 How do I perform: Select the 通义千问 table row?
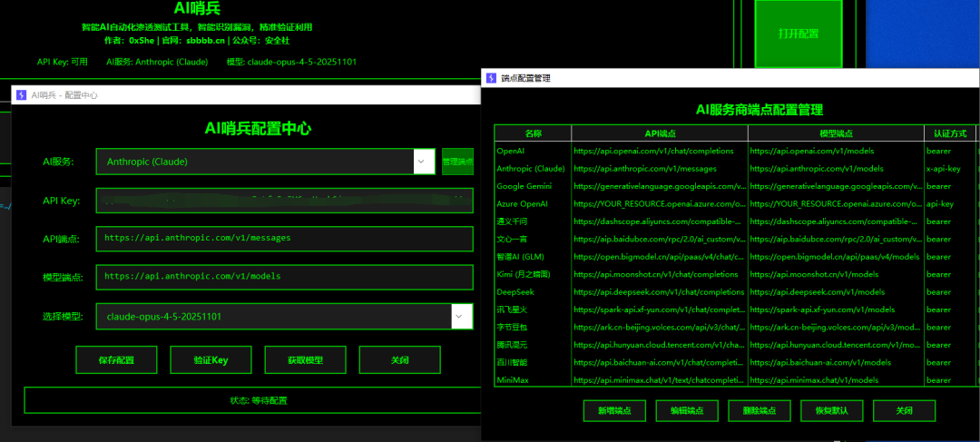pos(735,221)
